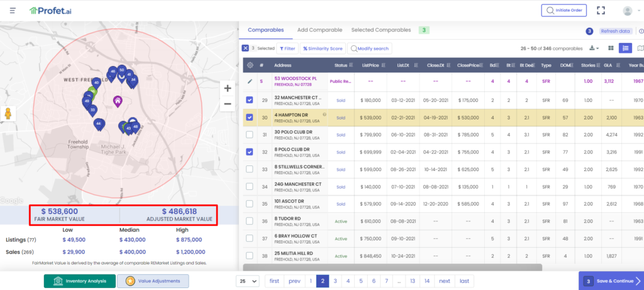Go to page 3 of results
644x290 pixels.
pyautogui.click(x=335, y=281)
